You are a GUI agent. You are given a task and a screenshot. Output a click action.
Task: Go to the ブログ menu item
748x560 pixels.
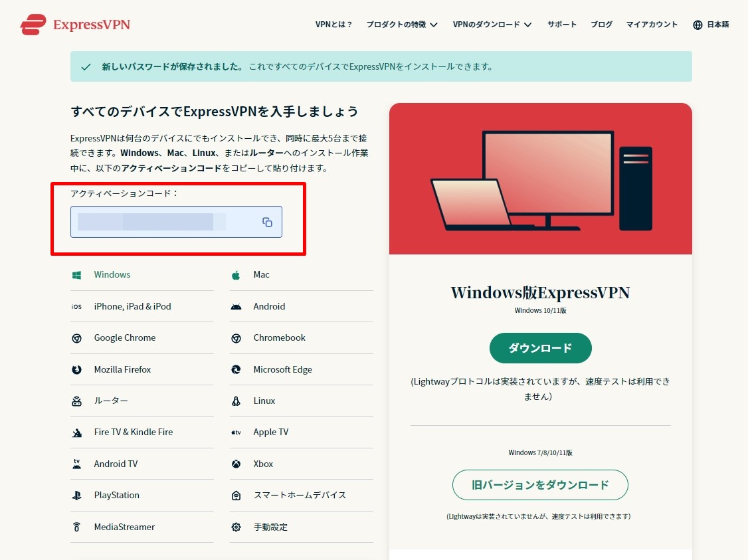[x=601, y=24]
